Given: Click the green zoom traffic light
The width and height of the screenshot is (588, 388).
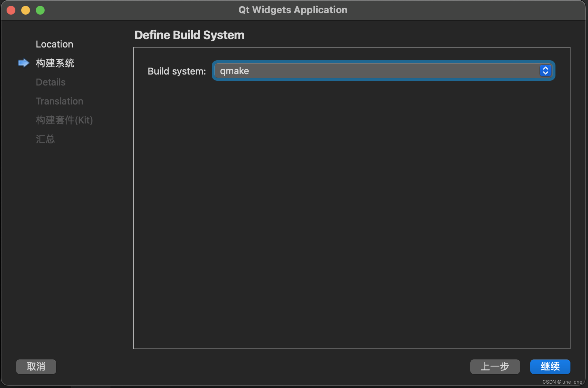Looking at the screenshot, I should (x=40, y=10).
